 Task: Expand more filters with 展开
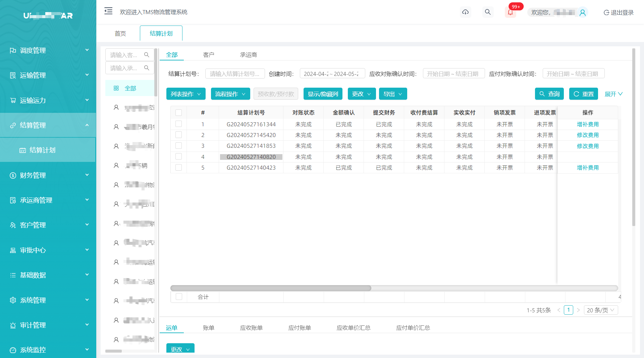(613, 94)
